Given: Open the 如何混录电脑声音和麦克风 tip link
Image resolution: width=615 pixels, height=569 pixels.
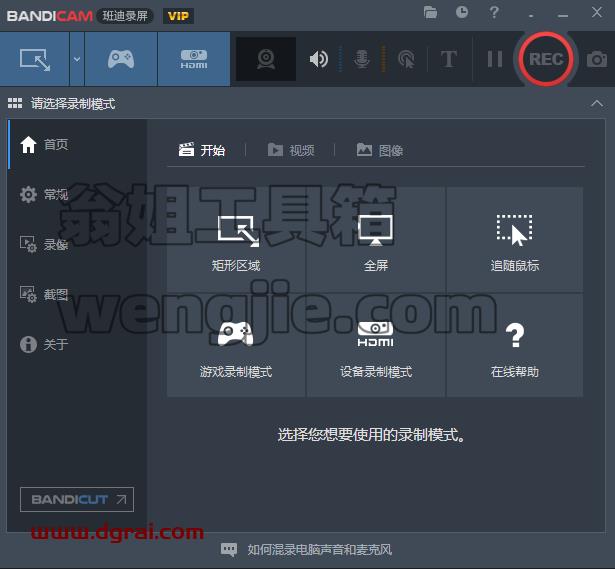Looking at the screenshot, I should (320, 550).
